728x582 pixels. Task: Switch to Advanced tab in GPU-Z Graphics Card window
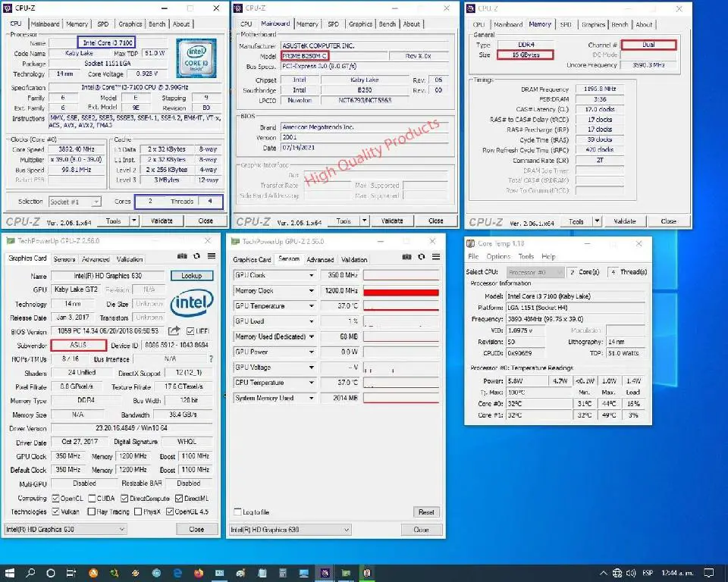96,259
